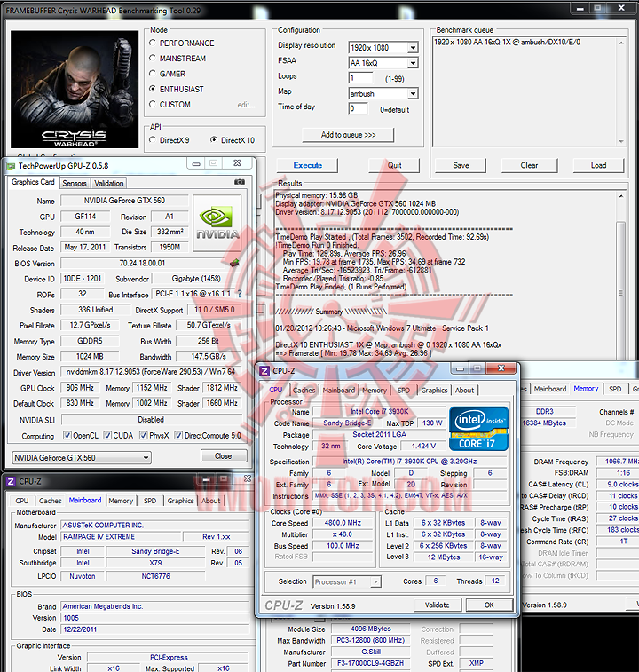This screenshot has height=672, width=639.
Task: Toggle the OpenCL checkbox in GPU-Z
Action: pyautogui.click(x=67, y=436)
